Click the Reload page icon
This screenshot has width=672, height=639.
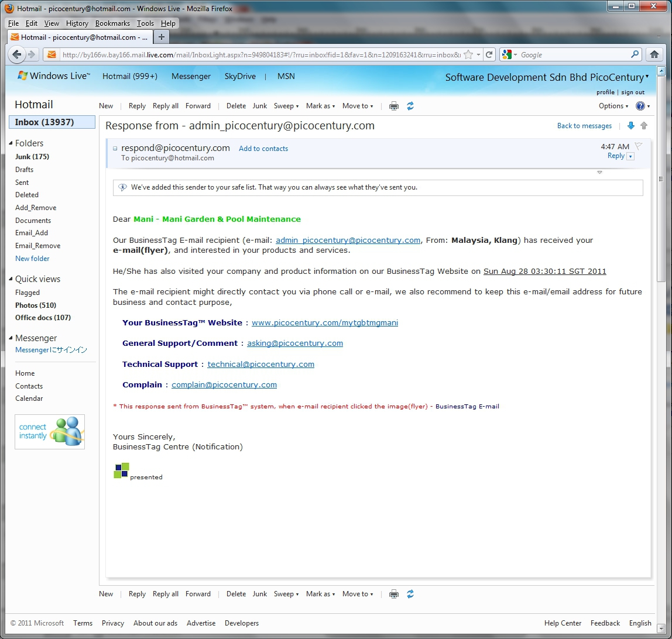pyautogui.click(x=489, y=54)
